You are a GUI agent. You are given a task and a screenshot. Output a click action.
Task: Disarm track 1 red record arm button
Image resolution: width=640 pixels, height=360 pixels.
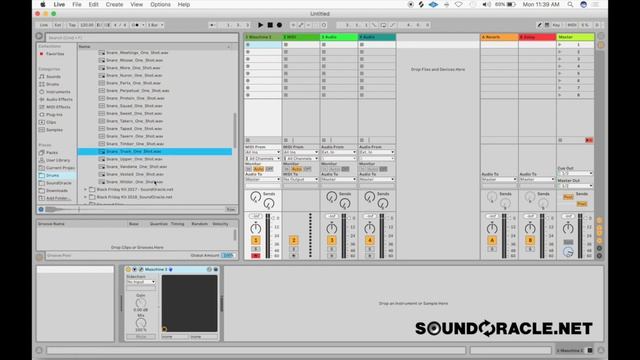coord(256,256)
